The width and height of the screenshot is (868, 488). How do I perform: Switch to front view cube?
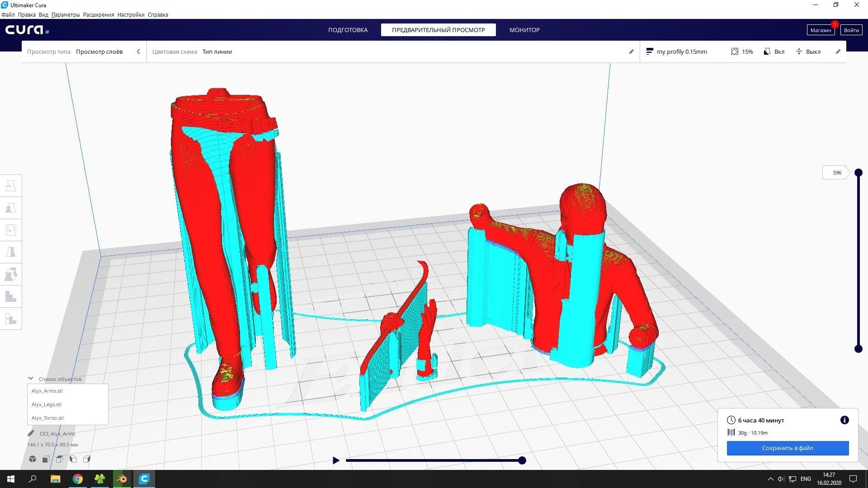(x=46, y=459)
